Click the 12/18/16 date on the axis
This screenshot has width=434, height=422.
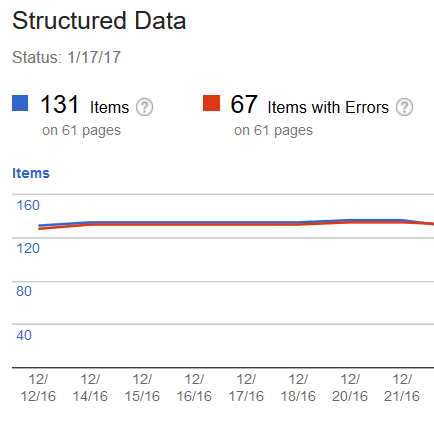click(x=298, y=388)
